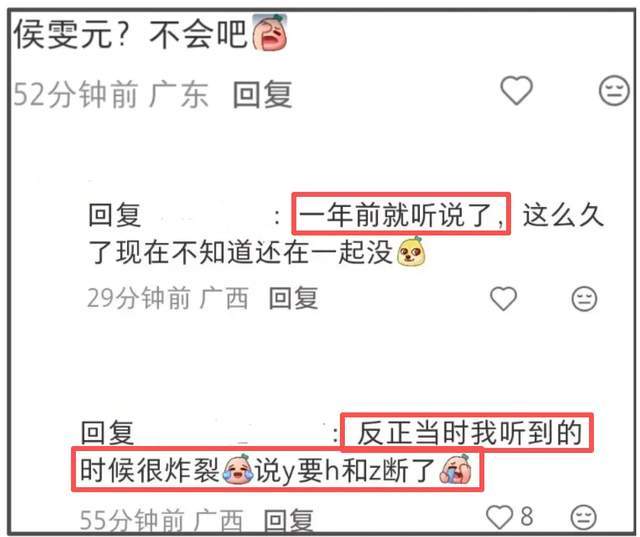
Task: Click the like count 8
Action: point(527,516)
